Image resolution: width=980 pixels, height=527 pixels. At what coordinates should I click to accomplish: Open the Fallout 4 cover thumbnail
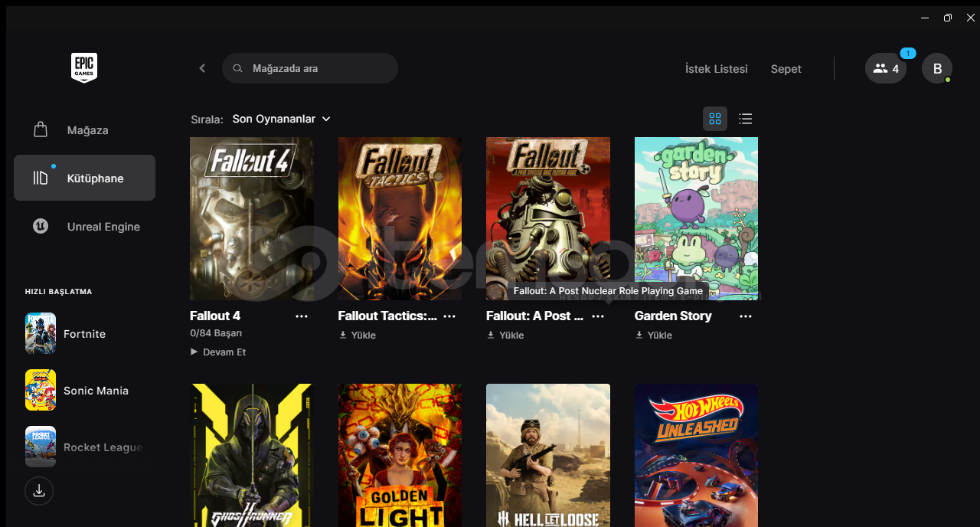coord(252,218)
